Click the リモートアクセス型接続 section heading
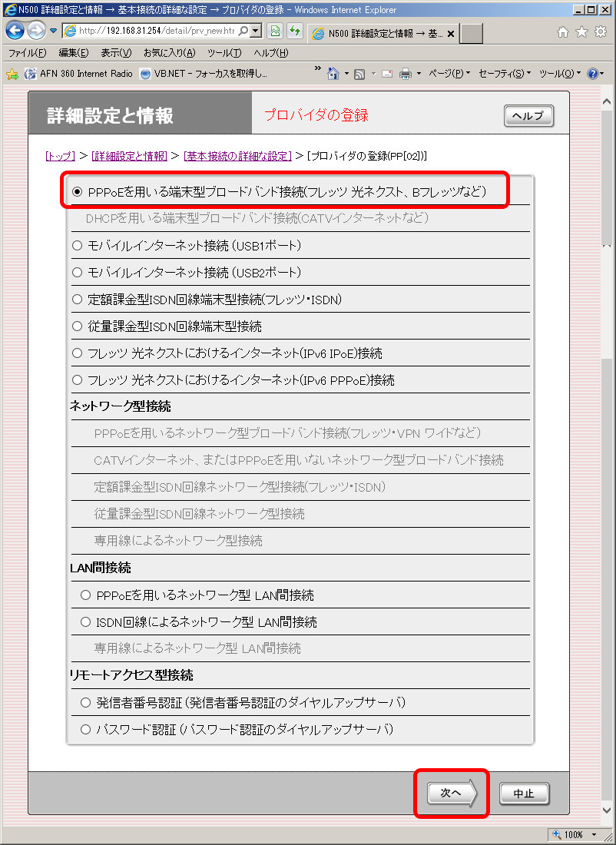The width and height of the screenshot is (616, 845). [x=131, y=675]
